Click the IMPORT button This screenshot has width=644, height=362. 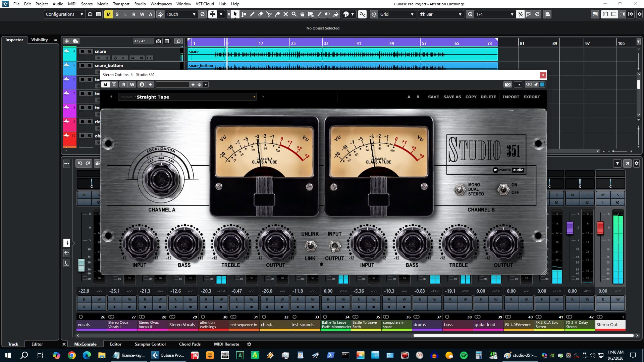click(511, 97)
